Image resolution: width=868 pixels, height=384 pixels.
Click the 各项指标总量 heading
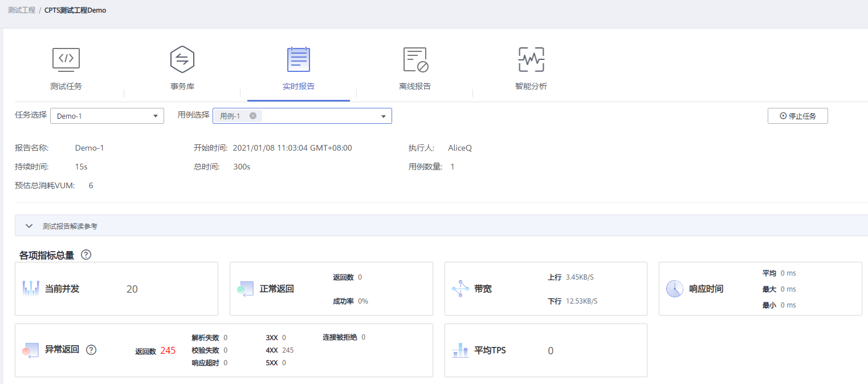[47, 255]
